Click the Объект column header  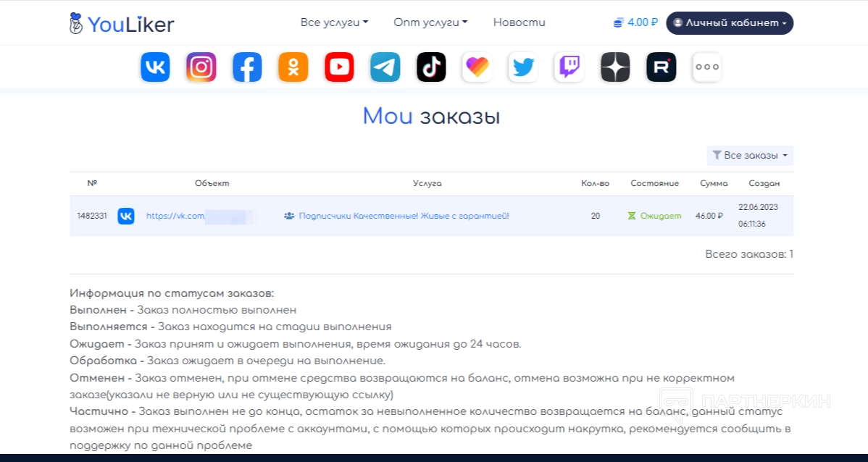point(212,183)
